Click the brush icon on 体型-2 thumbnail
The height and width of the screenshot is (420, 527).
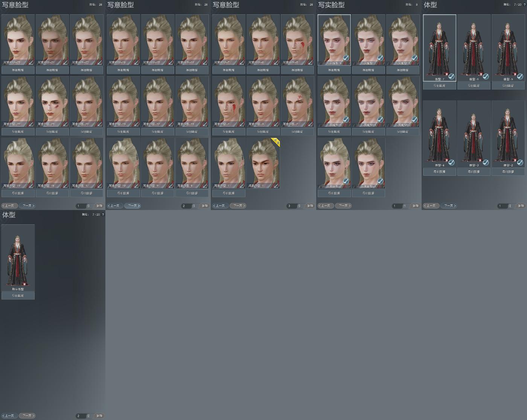point(520,163)
